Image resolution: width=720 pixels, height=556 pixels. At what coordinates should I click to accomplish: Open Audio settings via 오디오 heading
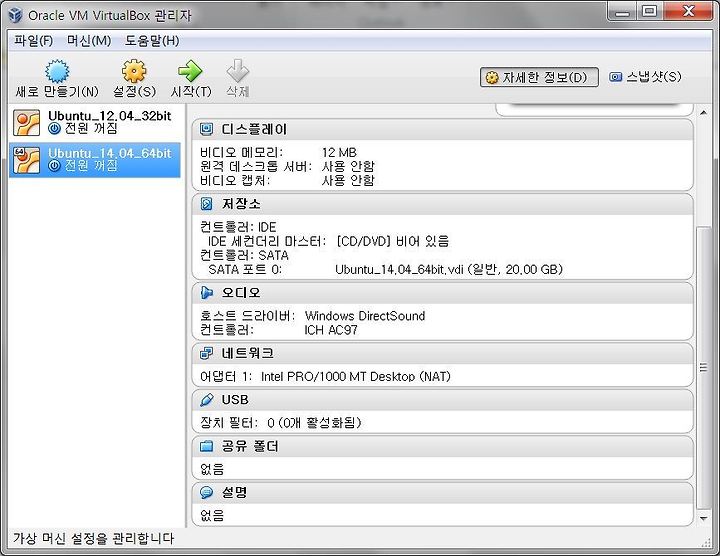click(x=241, y=292)
